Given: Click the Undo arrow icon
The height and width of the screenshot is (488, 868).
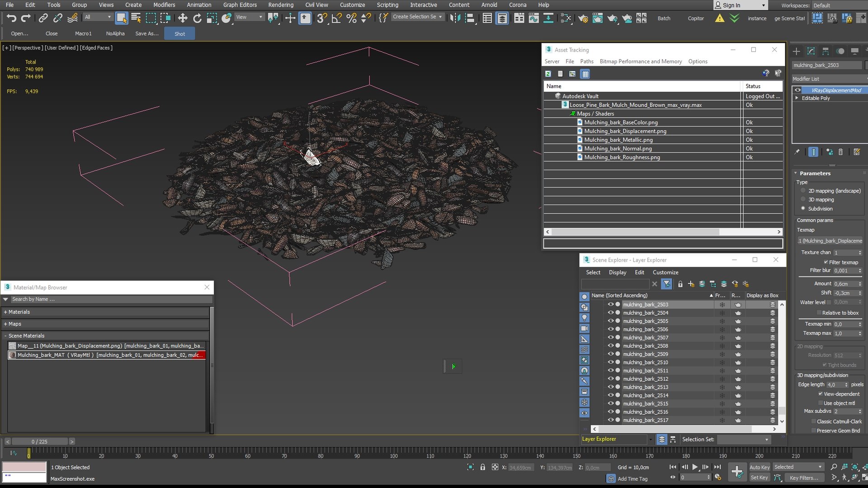Looking at the screenshot, I should [11, 18].
